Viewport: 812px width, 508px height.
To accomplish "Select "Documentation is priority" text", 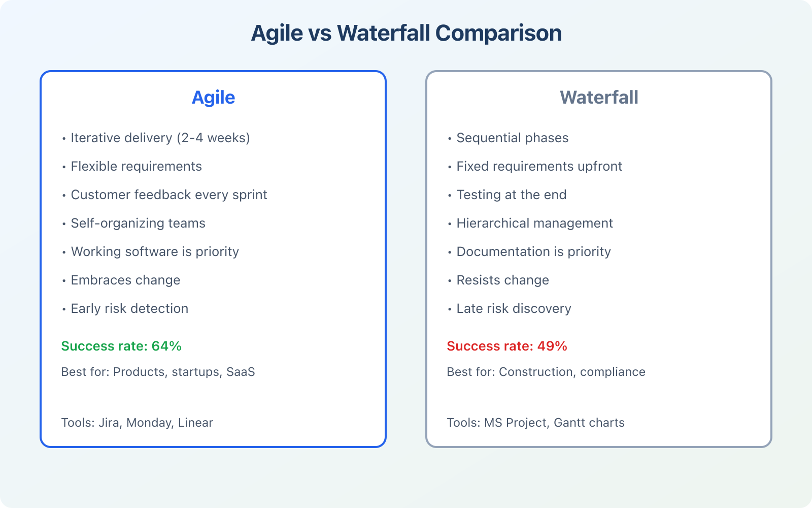I will pyautogui.click(x=533, y=252).
